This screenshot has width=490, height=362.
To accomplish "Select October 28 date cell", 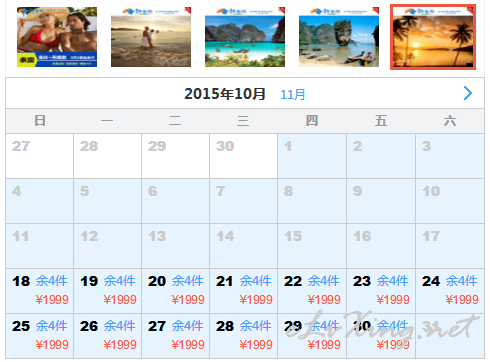I will pos(244,336).
